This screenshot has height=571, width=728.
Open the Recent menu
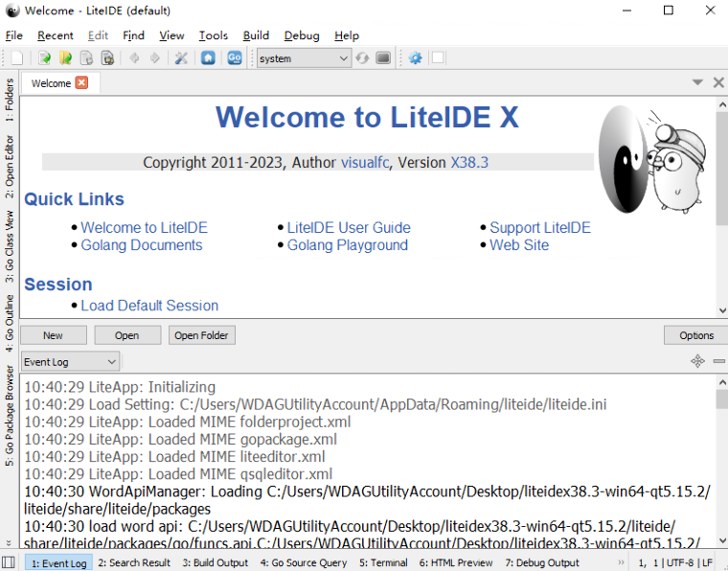coord(56,35)
